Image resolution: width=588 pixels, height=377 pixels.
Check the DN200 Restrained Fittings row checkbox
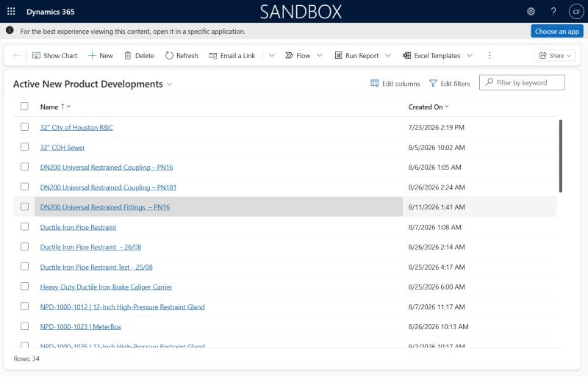tap(24, 207)
